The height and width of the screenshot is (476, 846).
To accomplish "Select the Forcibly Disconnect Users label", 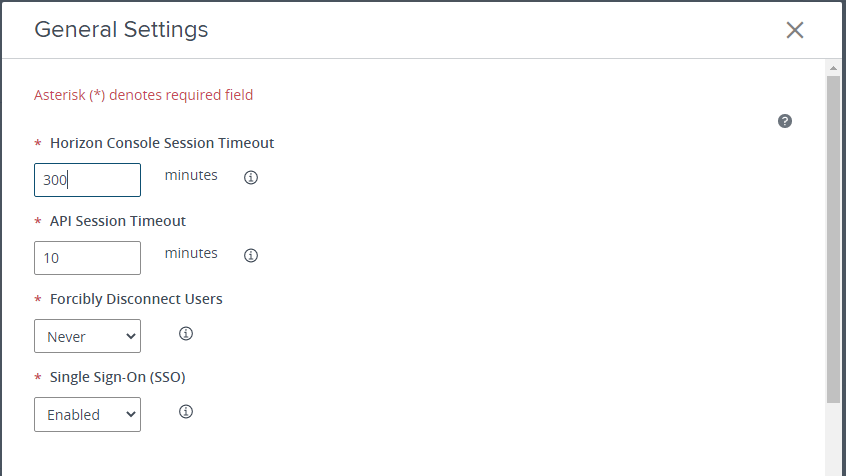I will [135, 299].
